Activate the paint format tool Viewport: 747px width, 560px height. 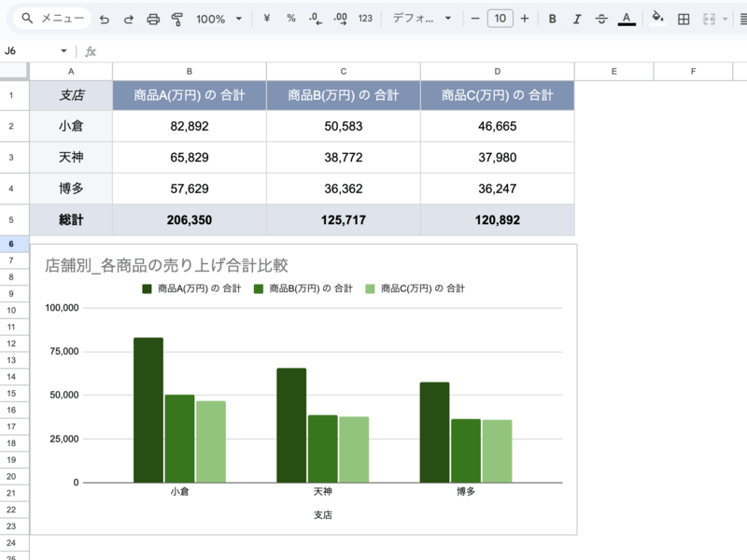[x=177, y=19]
